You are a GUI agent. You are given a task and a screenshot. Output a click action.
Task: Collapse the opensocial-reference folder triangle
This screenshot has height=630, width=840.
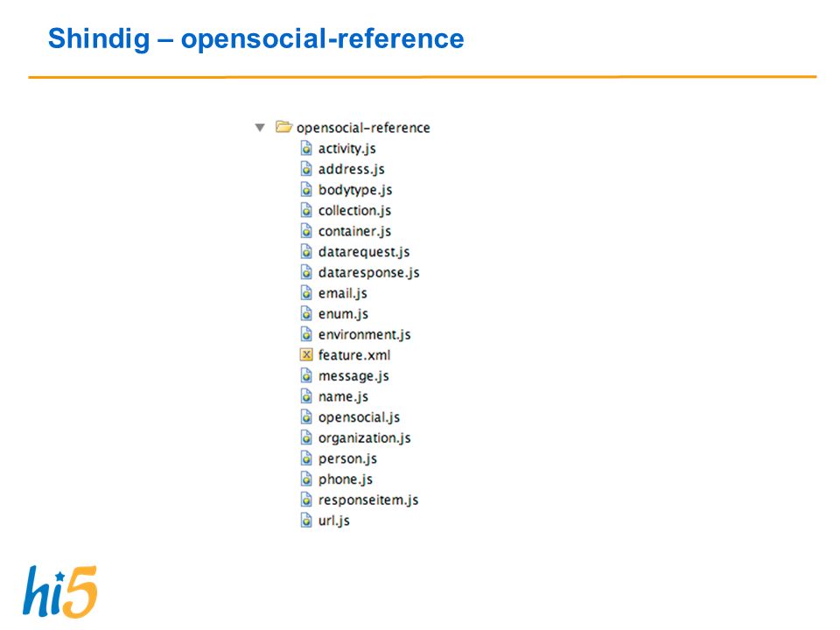(260, 128)
